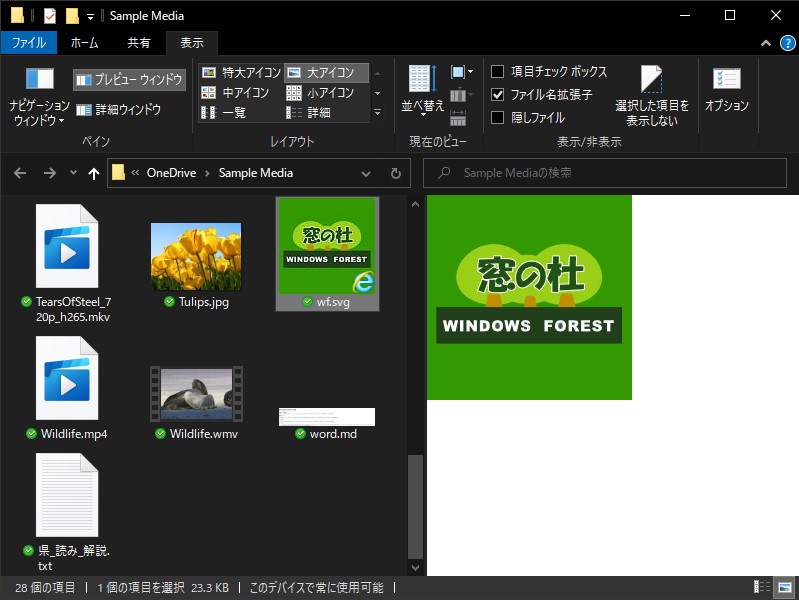Select 特大アイコン layout
This screenshot has height=600, width=799.
[241, 73]
